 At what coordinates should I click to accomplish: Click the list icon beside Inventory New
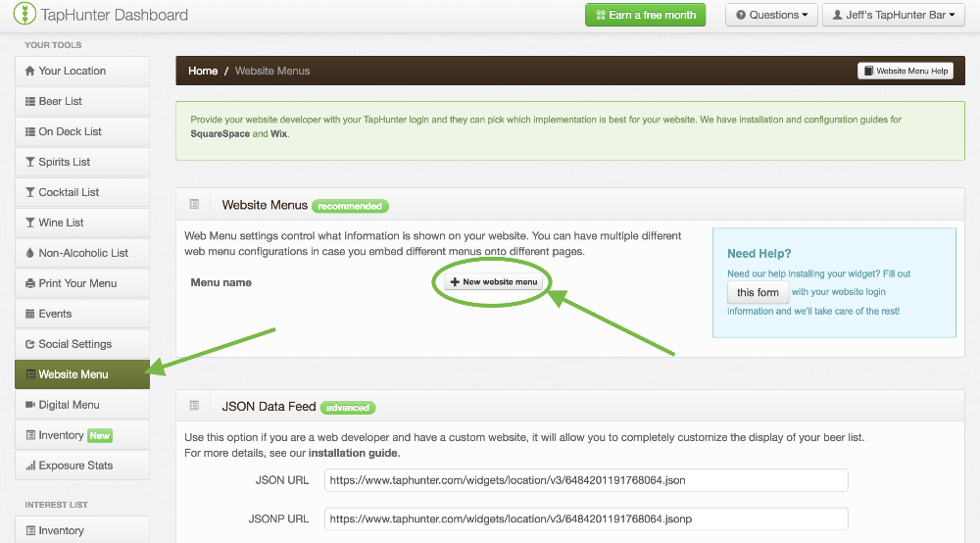pyautogui.click(x=30, y=435)
